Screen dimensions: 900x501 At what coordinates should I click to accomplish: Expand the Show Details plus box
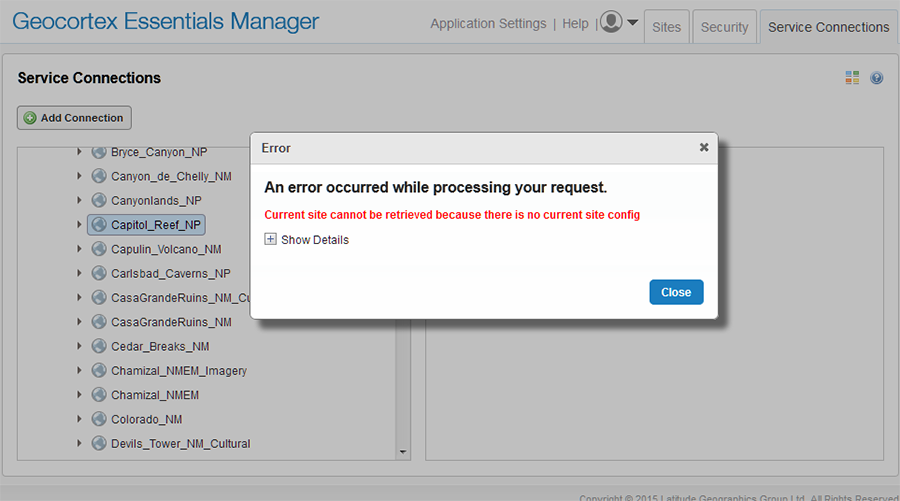coord(270,239)
